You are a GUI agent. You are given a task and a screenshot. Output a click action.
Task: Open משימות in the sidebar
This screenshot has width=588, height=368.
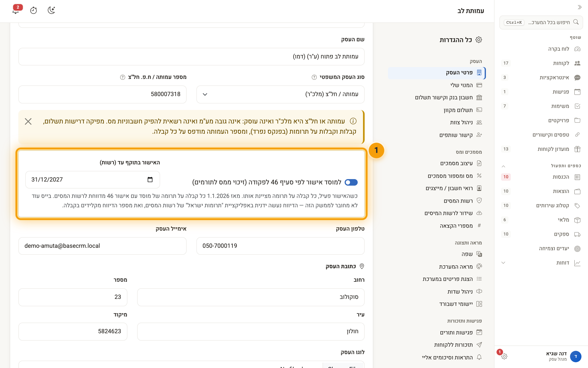[541, 106]
